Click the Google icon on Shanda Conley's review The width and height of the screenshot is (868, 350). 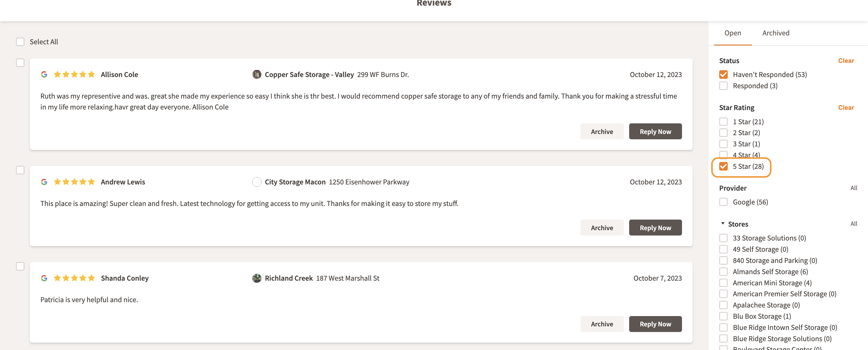pyautogui.click(x=45, y=278)
